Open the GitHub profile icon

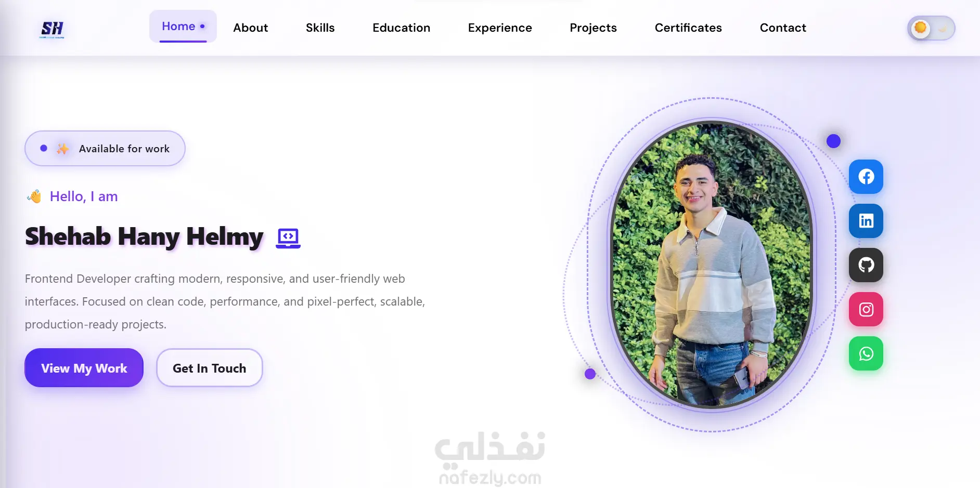pos(866,265)
